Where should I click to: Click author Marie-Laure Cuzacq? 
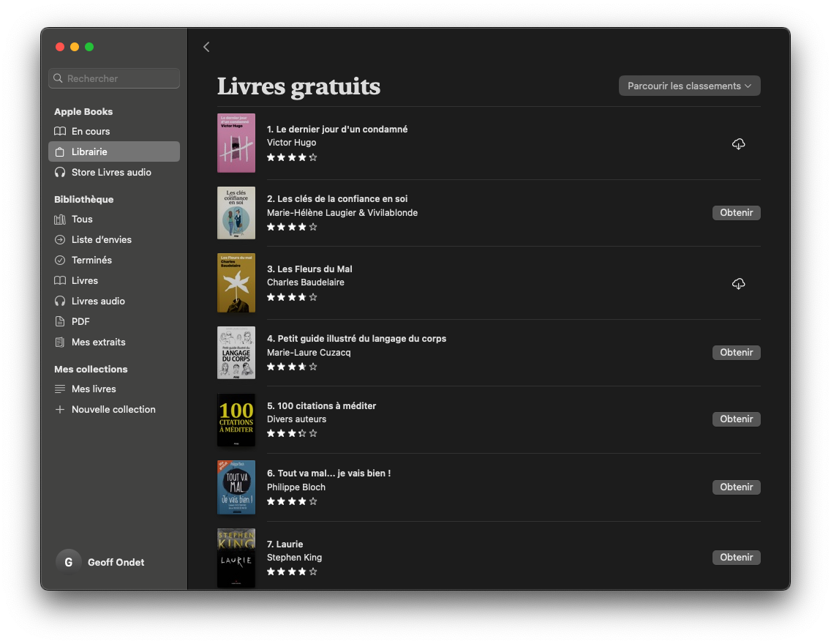pos(309,353)
